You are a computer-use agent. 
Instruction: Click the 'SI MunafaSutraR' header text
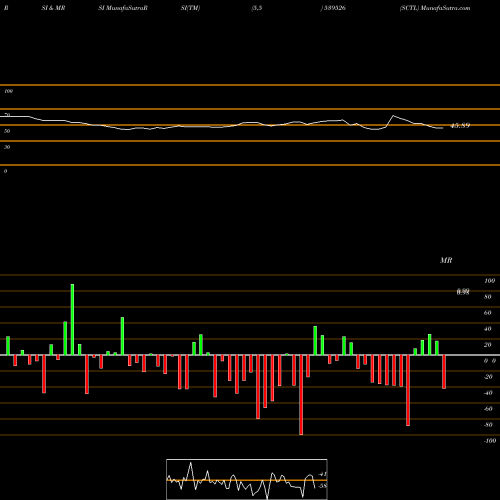(123, 8)
